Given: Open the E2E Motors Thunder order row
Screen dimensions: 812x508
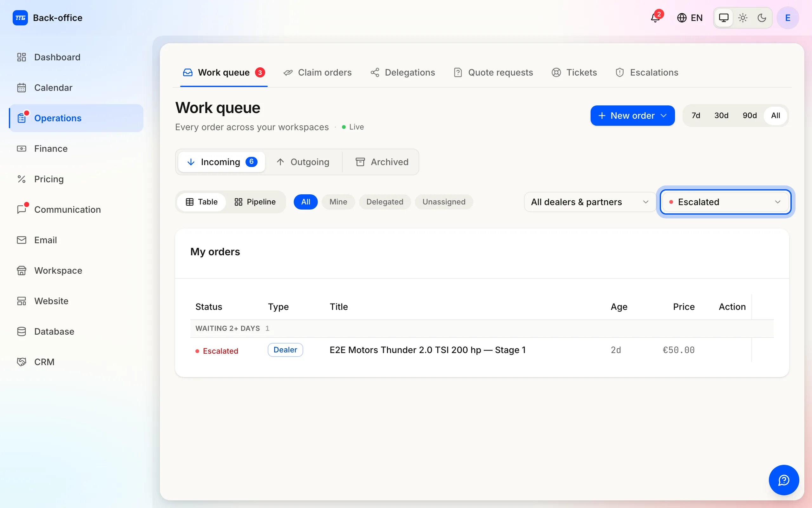Looking at the screenshot, I should (x=482, y=350).
